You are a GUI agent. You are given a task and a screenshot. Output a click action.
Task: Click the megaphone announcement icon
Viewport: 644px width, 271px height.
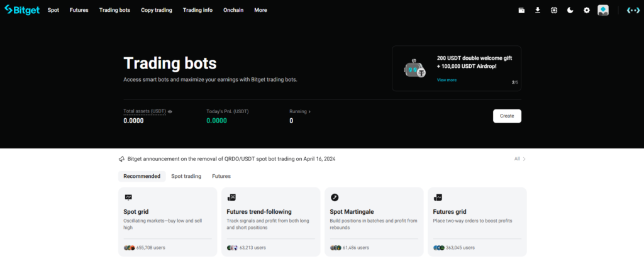[x=121, y=159]
